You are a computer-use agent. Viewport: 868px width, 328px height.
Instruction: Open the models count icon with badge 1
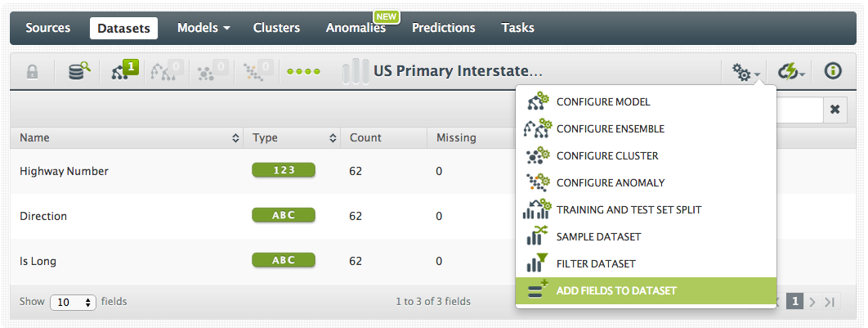(124, 71)
